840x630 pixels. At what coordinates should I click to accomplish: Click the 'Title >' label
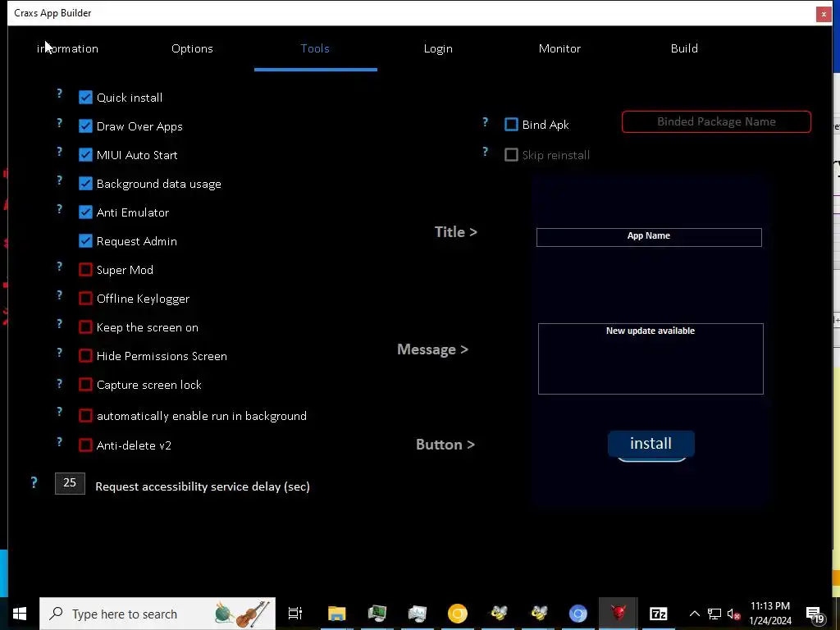click(x=456, y=232)
